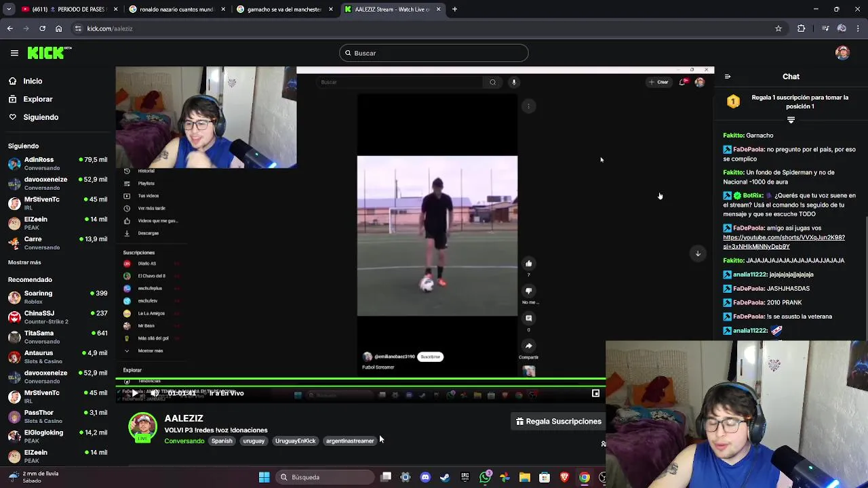Open a new browser tab
Image resolution: width=868 pixels, height=488 pixels.
point(454,9)
